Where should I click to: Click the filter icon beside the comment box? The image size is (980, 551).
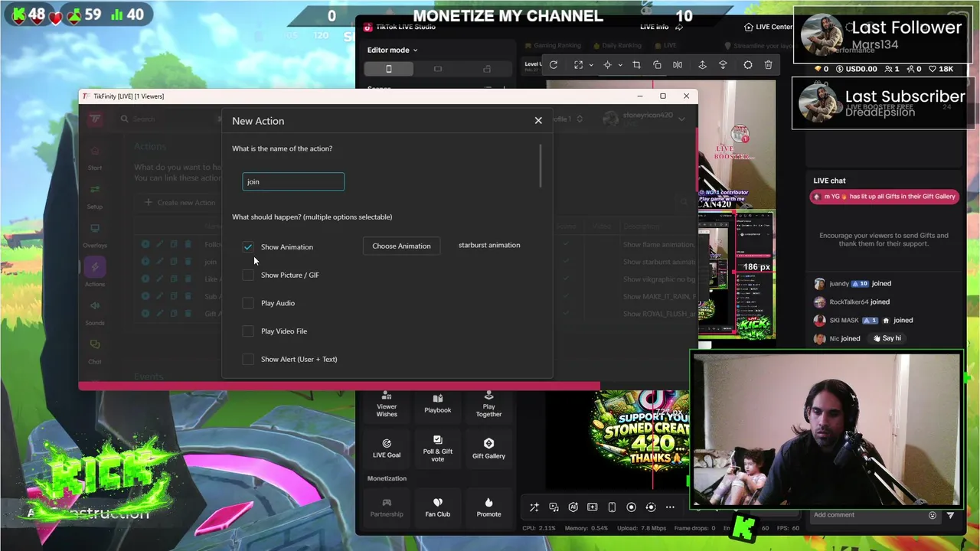(x=951, y=515)
